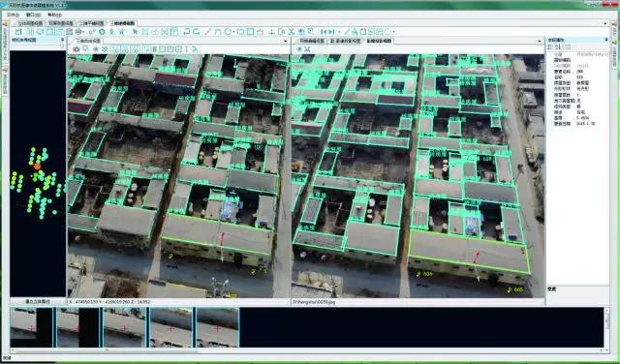The width and height of the screenshot is (620, 364).
Task: Open the dropdown arrow at left view tab bar
Action: 286,41
